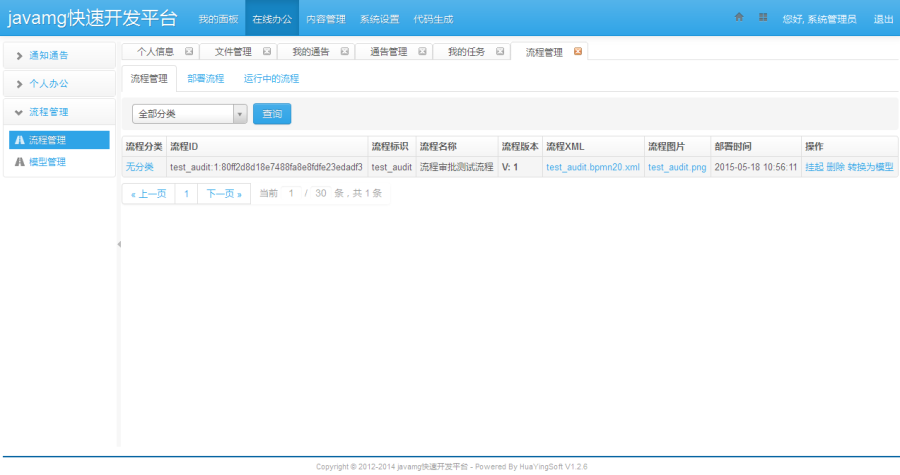Image resolution: width=900 pixels, height=475 pixels.
Task: Close the 我的通告 tab
Action: tap(344, 51)
